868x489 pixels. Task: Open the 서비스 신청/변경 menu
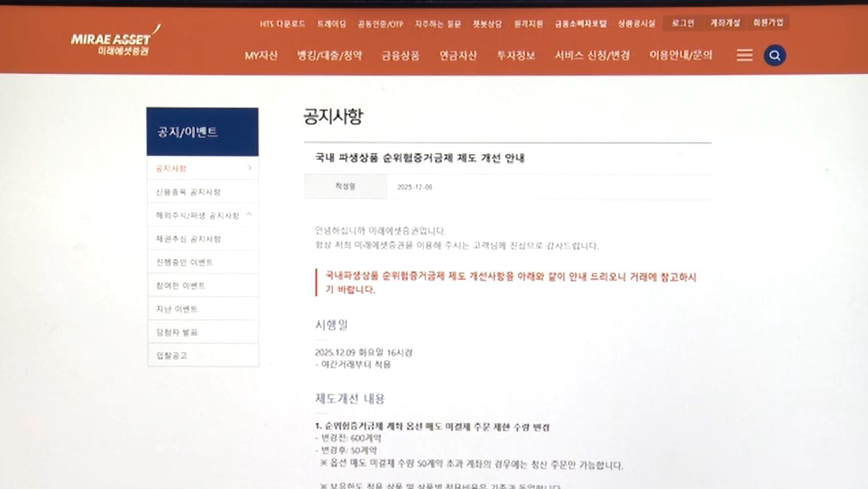tap(592, 55)
